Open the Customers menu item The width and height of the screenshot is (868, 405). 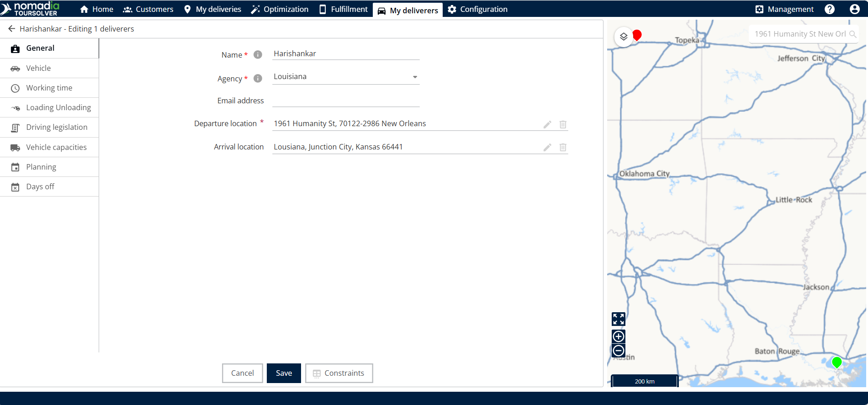[148, 9]
